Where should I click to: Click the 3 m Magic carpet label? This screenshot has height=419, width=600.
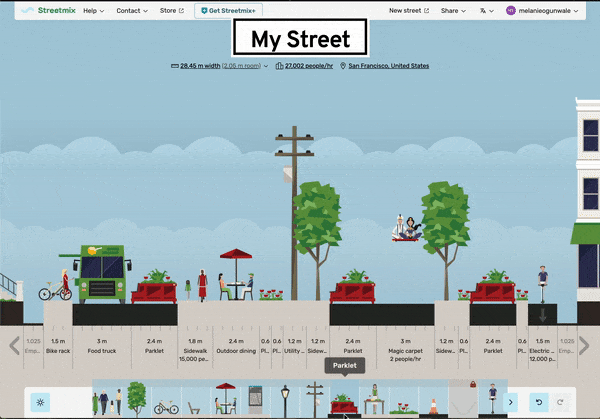pyautogui.click(x=406, y=350)
